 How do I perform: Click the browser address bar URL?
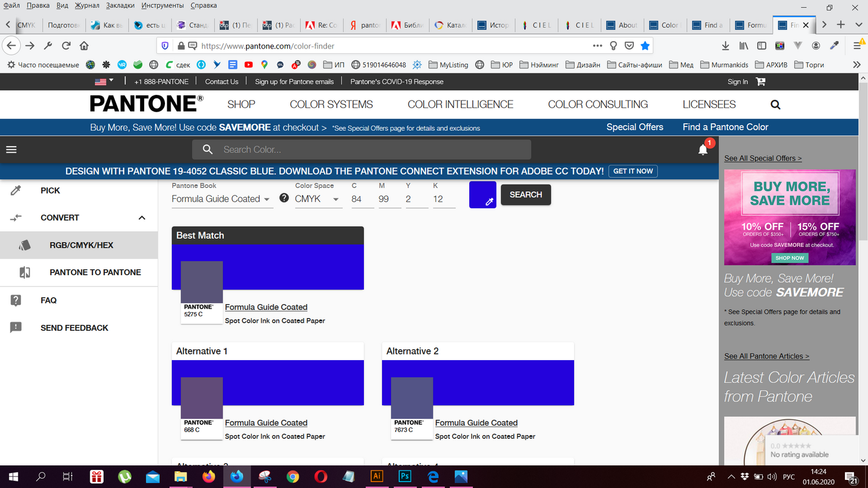tap(268, 46)
